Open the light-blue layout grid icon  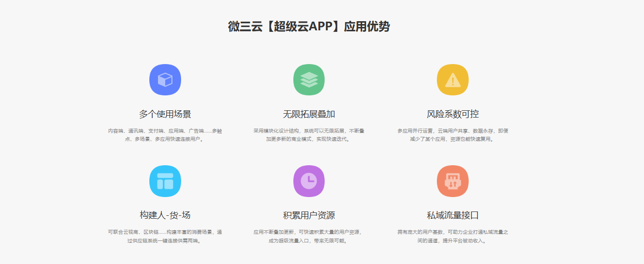165,181
